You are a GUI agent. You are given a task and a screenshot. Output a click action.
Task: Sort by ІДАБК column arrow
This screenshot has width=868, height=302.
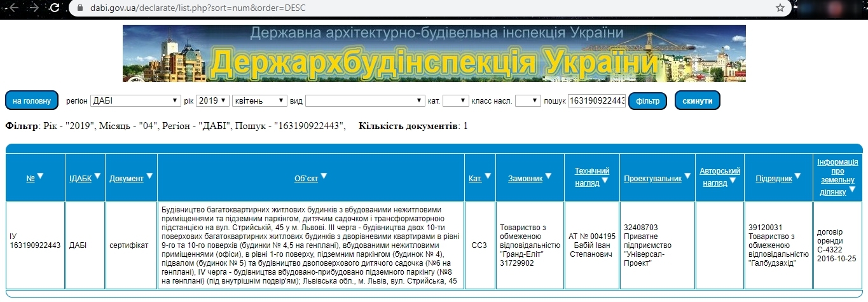click(97, 176)
